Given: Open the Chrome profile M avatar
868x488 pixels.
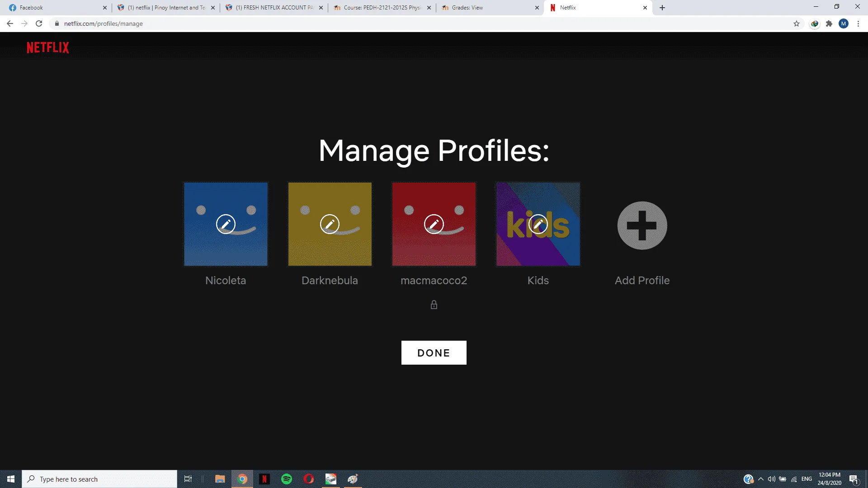Looking at the screenshot, I should pos(844,23).
